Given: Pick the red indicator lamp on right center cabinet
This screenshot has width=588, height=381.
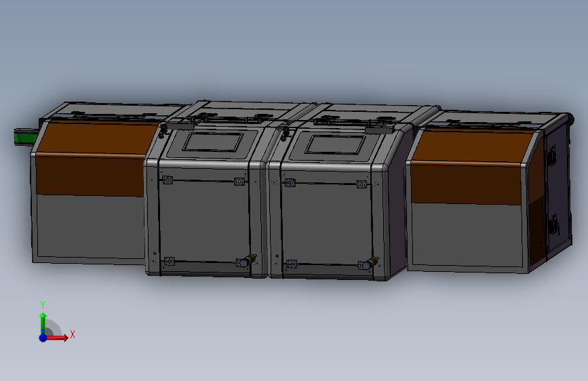Looking at the screenshot, I should point(286,130).
